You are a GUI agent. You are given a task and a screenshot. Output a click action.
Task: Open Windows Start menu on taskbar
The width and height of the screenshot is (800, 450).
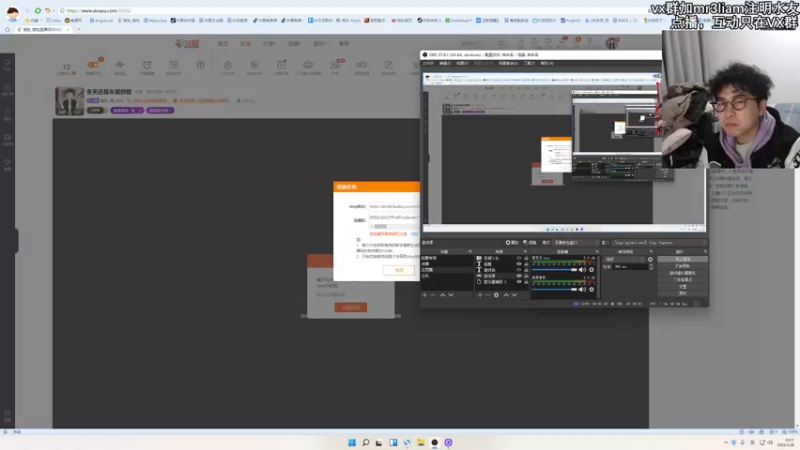[x=352, y=442]
